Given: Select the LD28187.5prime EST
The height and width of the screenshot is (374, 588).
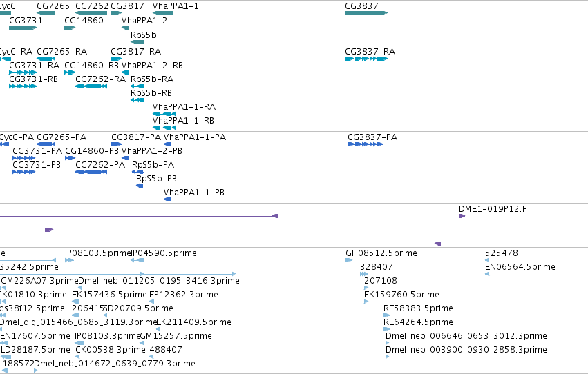Looking at the screenshot, I should pyautogui.click(x=6, y=357).
